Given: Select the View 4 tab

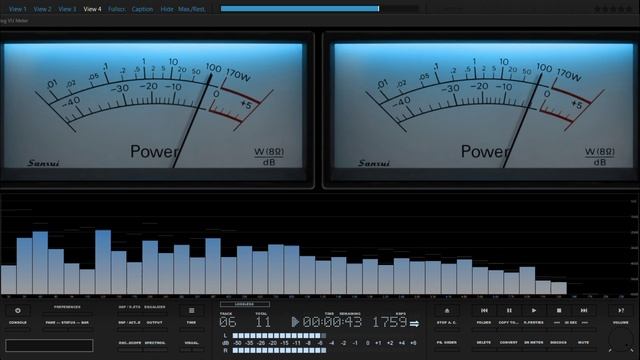Looking at the screenshot, I should click(92, 9).
